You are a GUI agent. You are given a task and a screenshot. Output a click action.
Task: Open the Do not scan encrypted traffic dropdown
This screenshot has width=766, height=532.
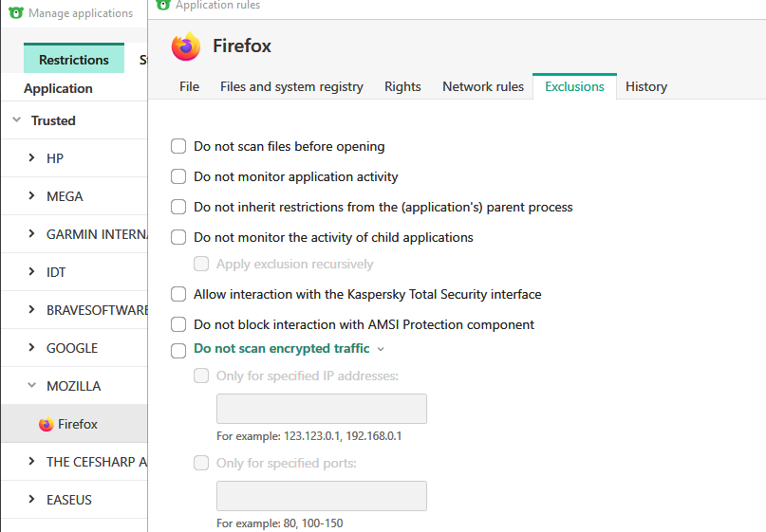[381, 349]
